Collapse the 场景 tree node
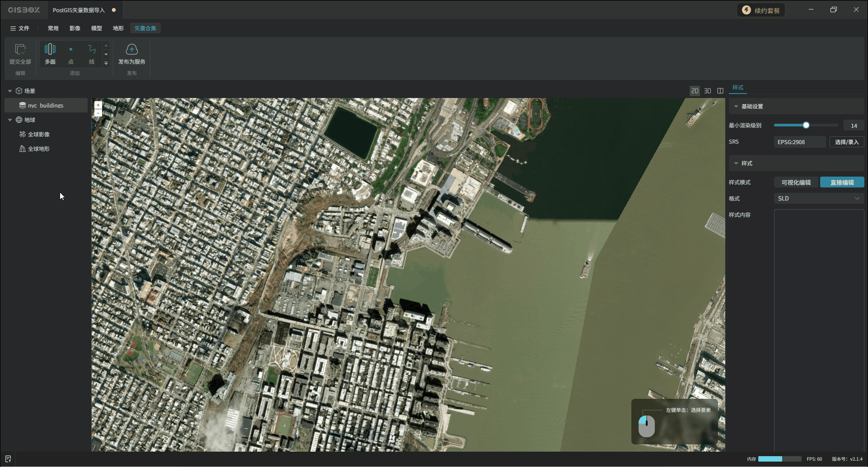Viewport: 868px width, 467px height. pos(10,91)
